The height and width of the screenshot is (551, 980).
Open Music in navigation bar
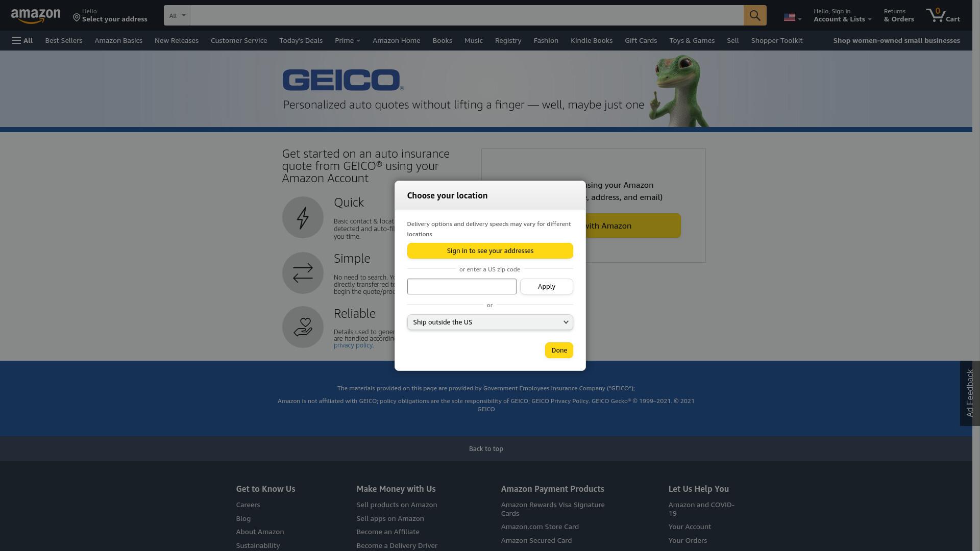tap(474, 40)
